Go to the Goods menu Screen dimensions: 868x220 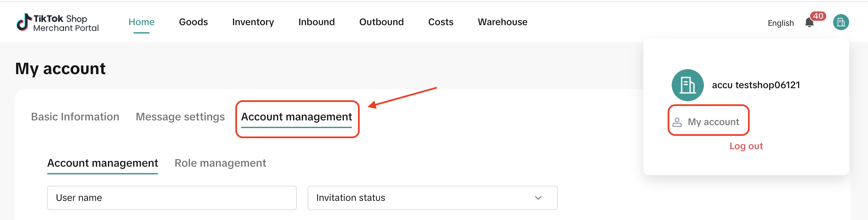[x=193, y=22]
